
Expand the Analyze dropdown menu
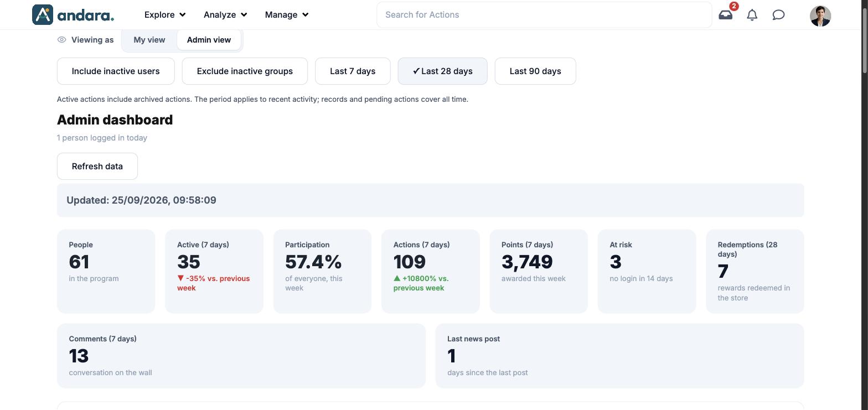click(x=225, y=15)
